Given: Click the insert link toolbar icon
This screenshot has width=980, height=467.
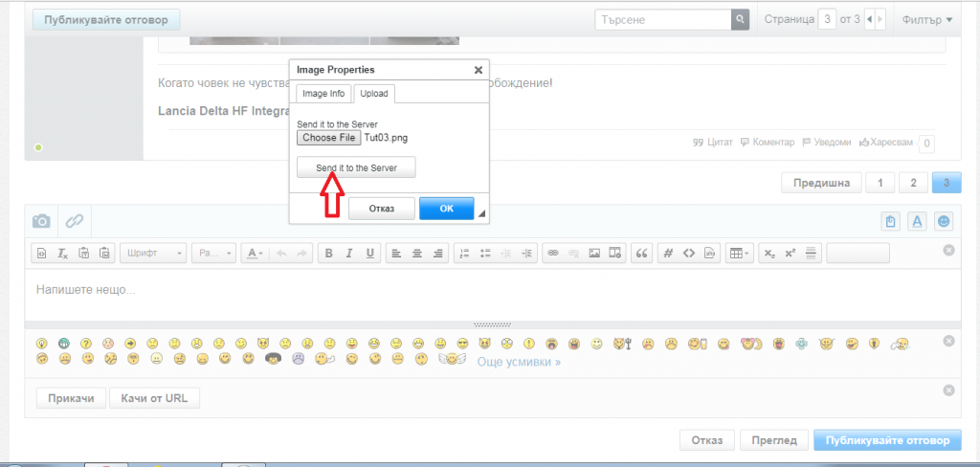Looking at the screenshot, I should click(552, 254).
